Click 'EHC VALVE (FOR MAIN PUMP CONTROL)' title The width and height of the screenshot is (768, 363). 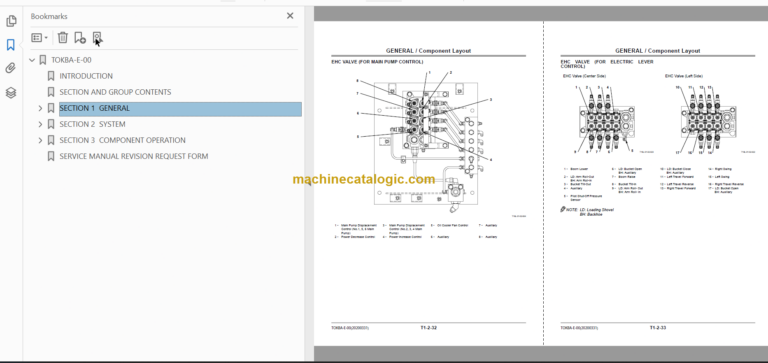(x=377, y=62)
